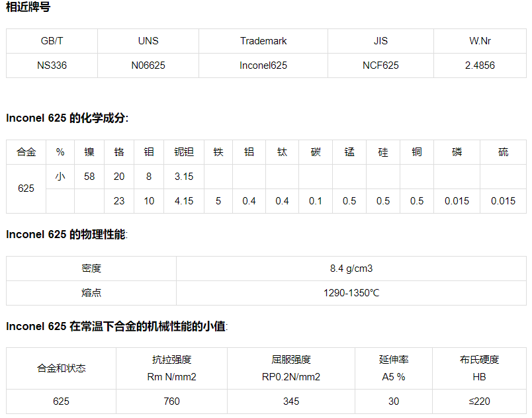Select the 0.015 value under 硫
The width and height of the screenshot is (532, 418).
click(x=503, y=201)
